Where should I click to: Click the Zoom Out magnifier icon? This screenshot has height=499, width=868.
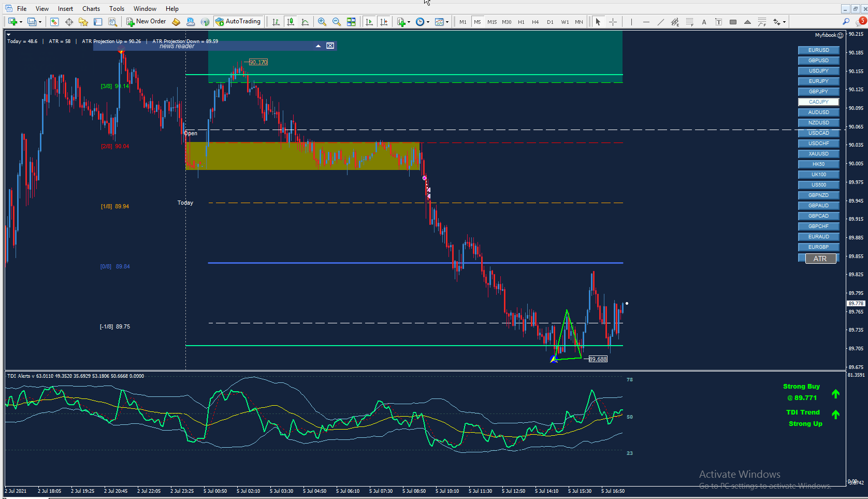337,22
